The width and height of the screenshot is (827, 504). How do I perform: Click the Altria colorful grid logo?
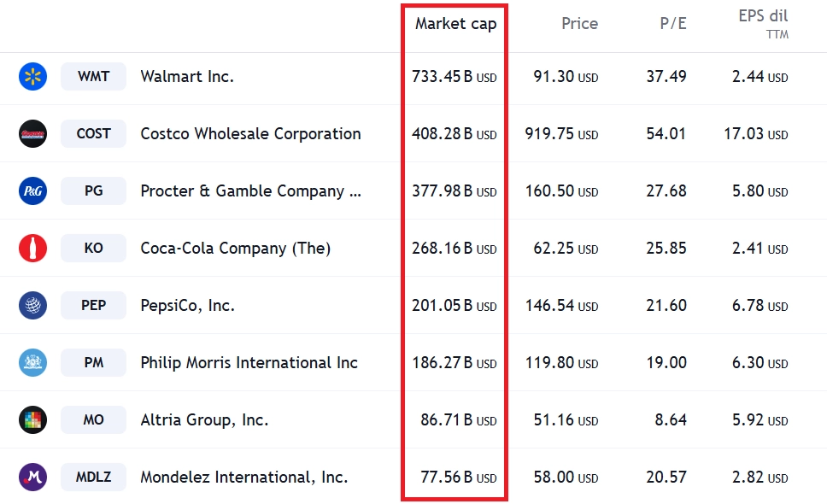pos(32,419)
